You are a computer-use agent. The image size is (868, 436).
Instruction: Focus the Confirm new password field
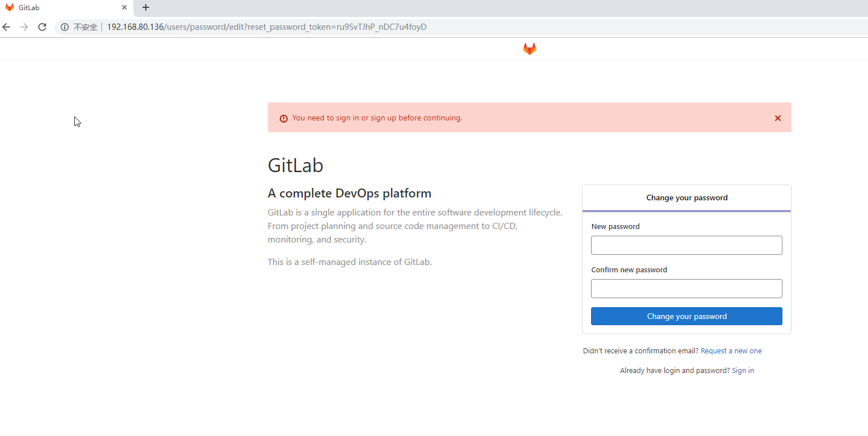click(686, 289)
